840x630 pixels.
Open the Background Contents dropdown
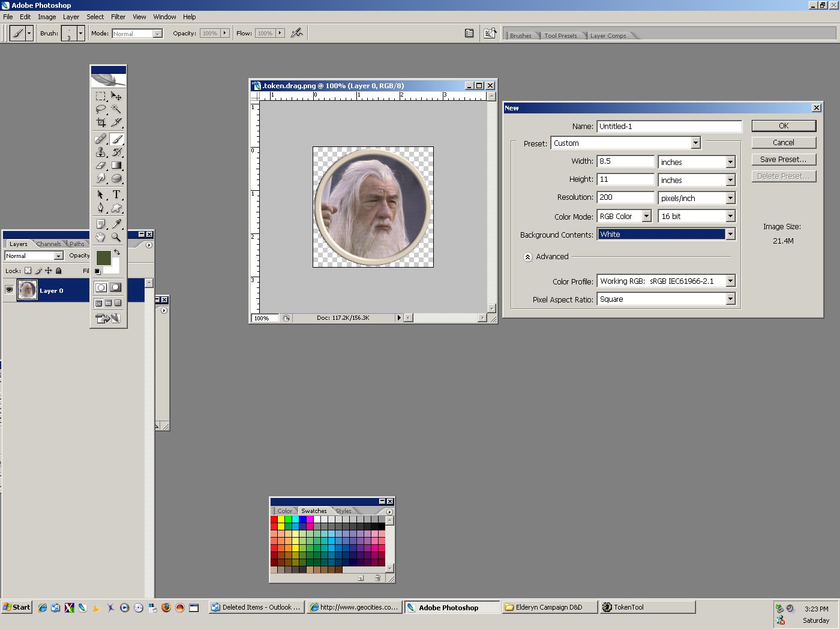click(730, 235)
